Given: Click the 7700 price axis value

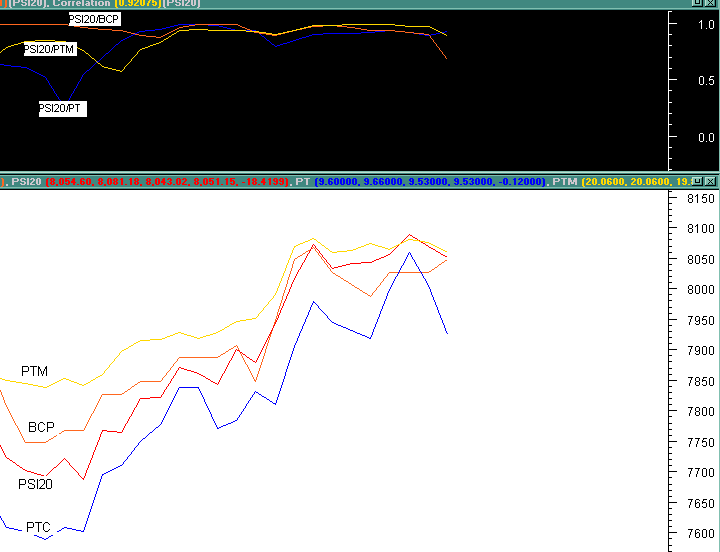Looking at the screenshot, I should [701, 472].
